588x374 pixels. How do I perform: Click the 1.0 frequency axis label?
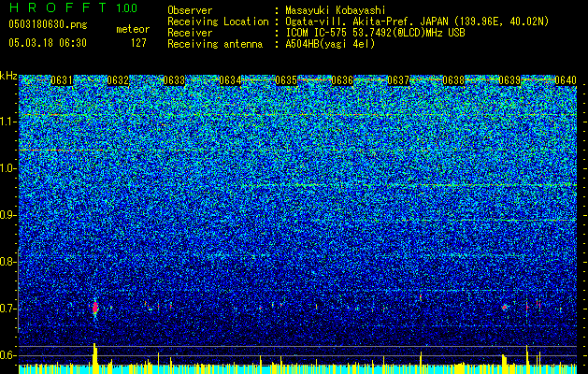point(8,168)
